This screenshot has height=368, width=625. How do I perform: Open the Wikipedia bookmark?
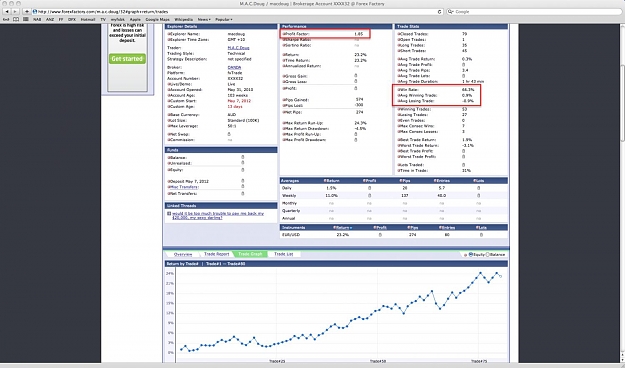coord(184,19)
